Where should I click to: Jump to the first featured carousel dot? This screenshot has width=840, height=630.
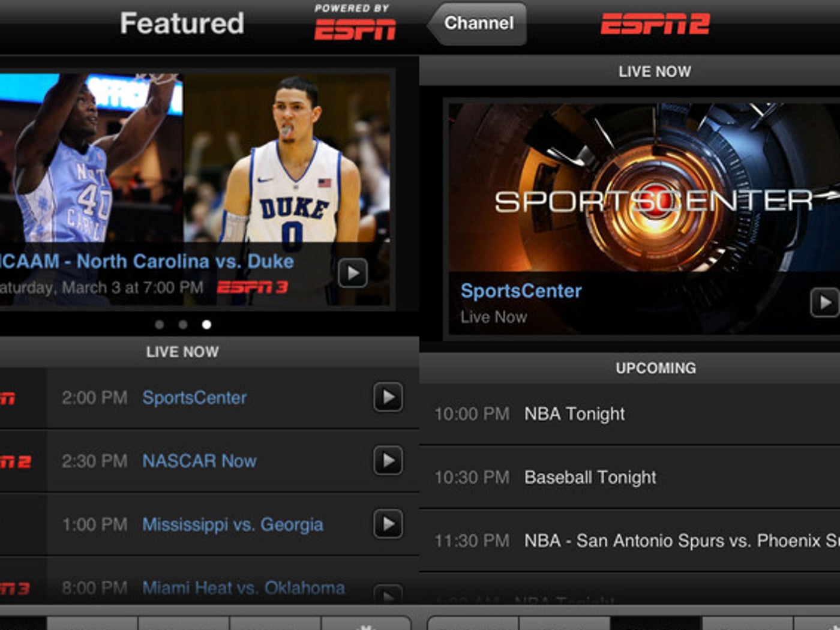click(159, 325)
